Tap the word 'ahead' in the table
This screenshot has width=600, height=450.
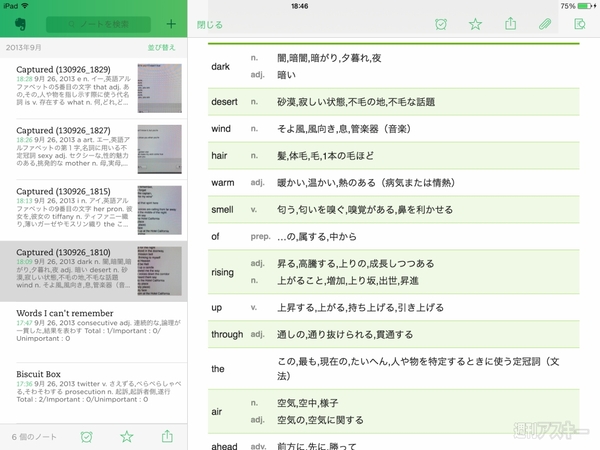click(224, 446)
